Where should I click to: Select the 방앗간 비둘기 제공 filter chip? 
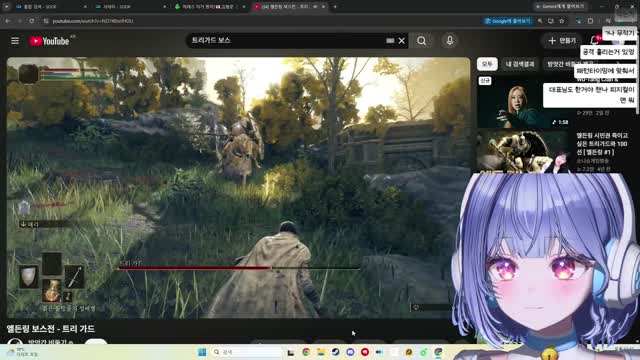pos(570,64)
